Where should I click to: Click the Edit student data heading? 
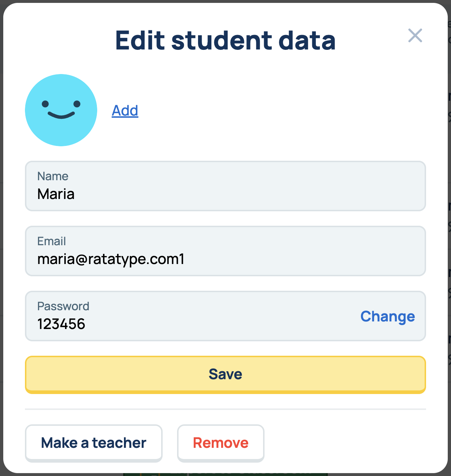click(x=225, y=40)
